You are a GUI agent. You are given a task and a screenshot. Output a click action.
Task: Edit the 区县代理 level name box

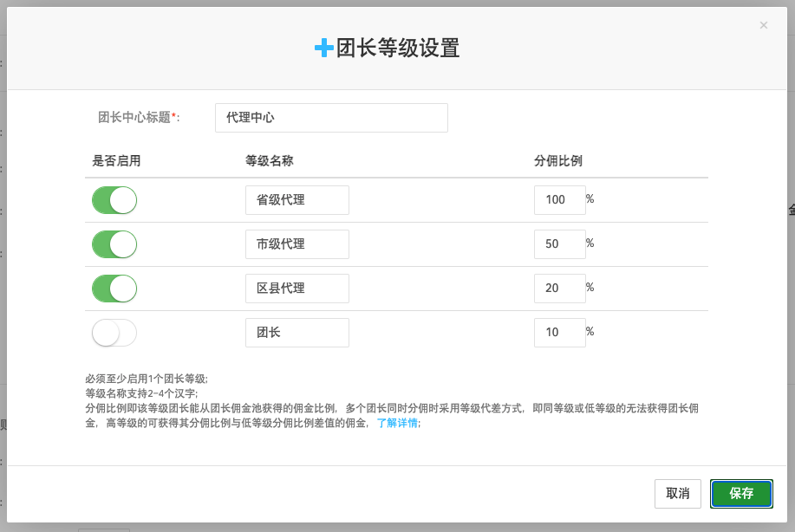pos(296,289)
